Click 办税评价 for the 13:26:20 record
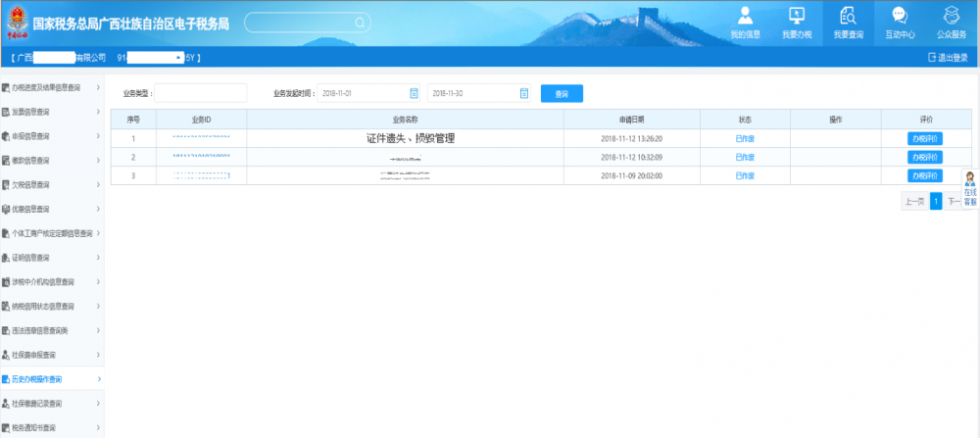Viewport: 980px width, 438px height. 925,139
